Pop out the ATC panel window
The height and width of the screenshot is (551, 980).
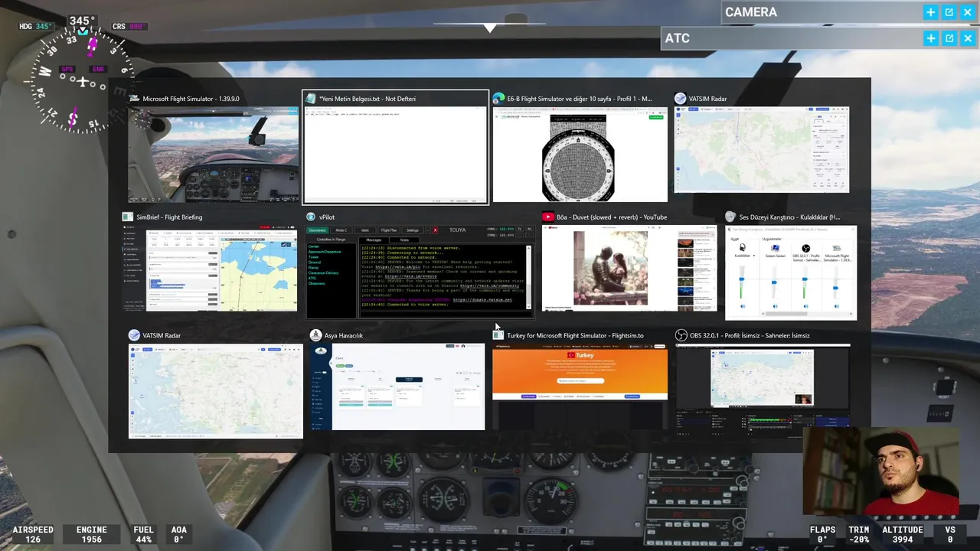[949, 38]
